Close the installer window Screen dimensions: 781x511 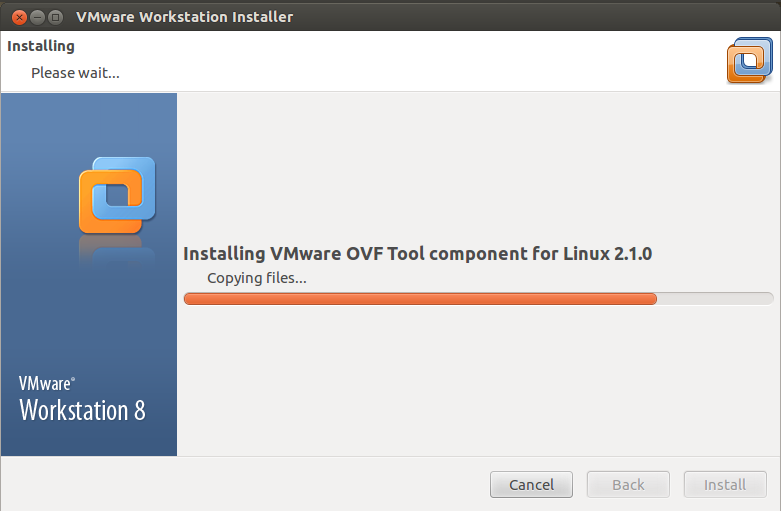click(x=19, y=17)
